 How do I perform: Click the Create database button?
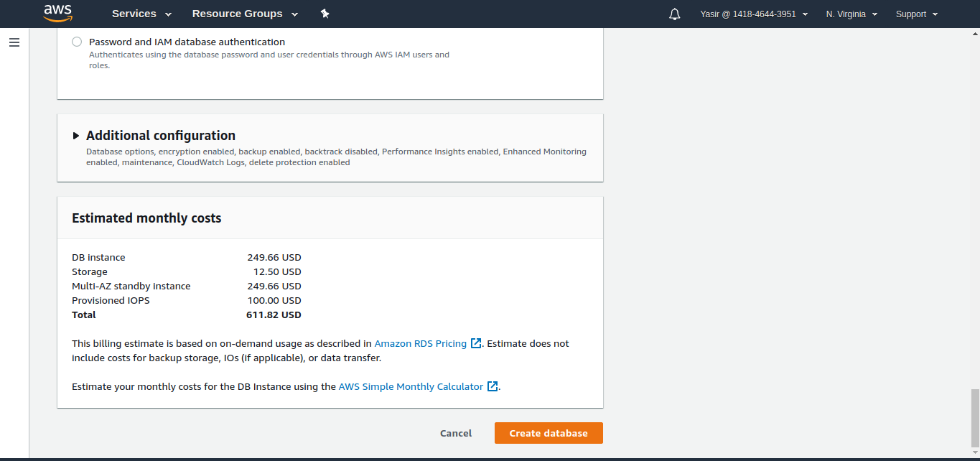549,433
